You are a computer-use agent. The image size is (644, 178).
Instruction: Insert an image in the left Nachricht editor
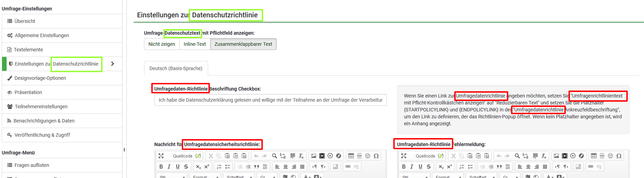point(314,156)
